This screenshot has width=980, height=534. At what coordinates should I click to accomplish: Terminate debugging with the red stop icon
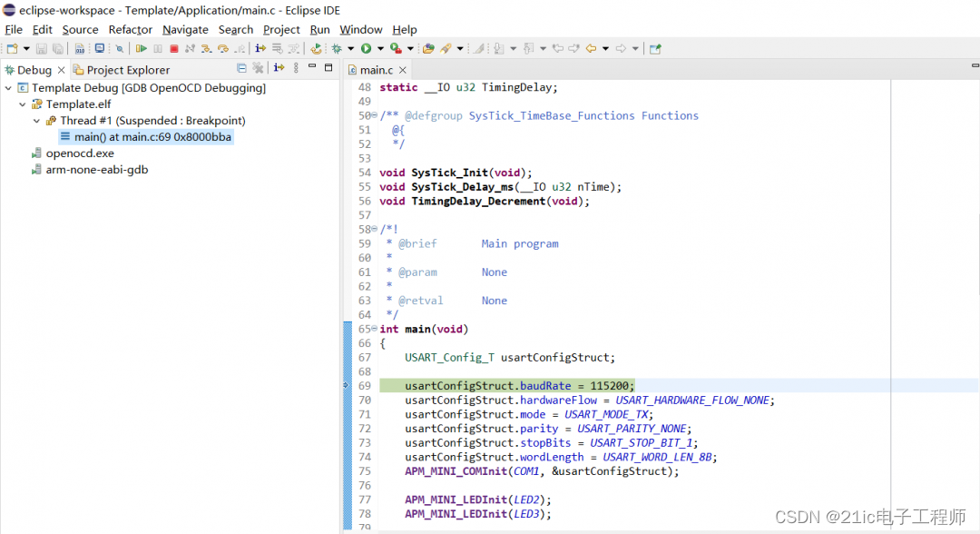click(172, 48)
